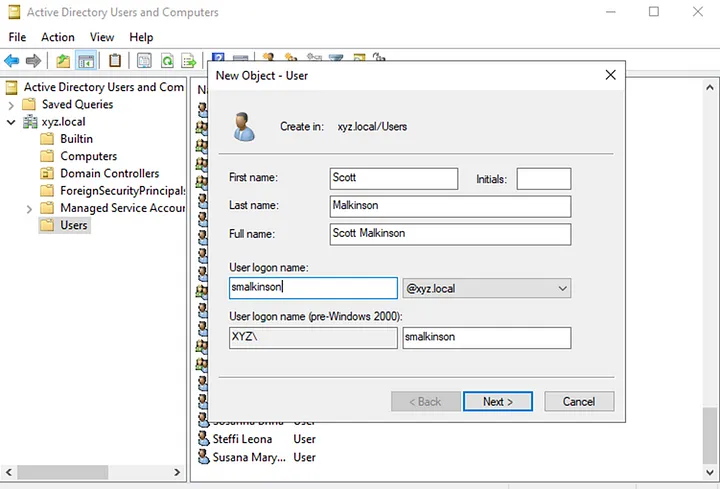This screenshot has height=489, width=720.
Task: Expand the Saved Queries node
Action: click(11, 105)
